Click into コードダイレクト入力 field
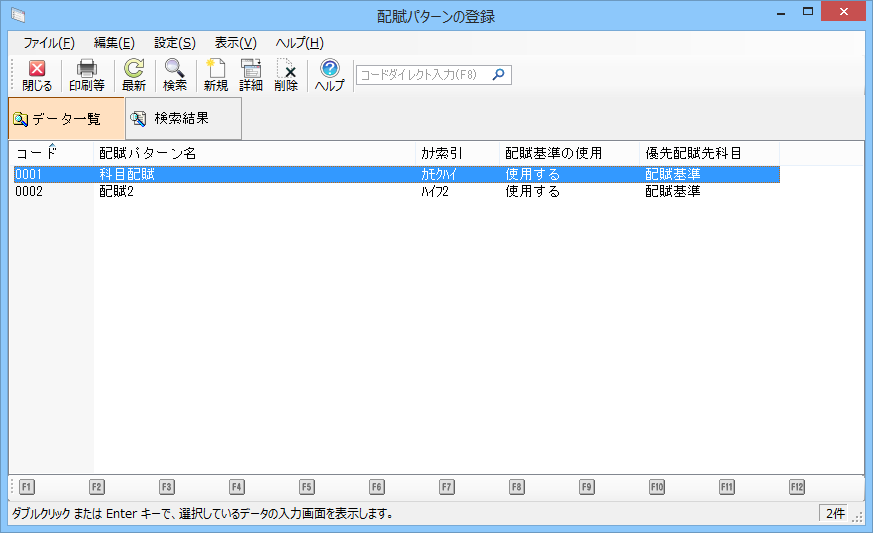873x533 pixels. (423, 75)
